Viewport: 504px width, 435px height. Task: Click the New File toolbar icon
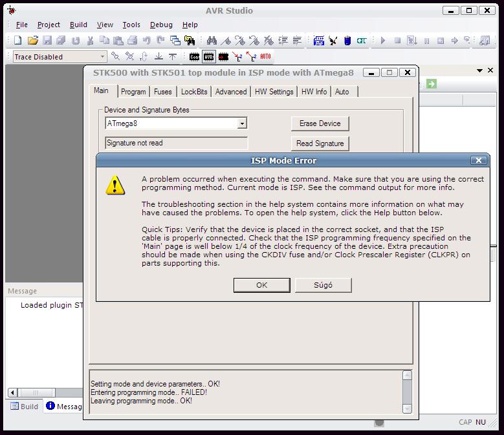pyautogui.click(x=18, y=41)
